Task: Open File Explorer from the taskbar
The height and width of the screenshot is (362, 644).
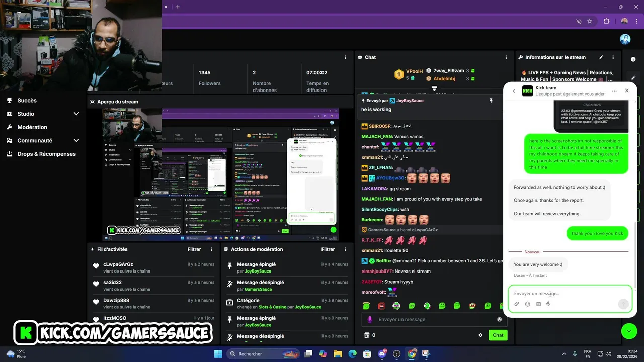Action: [338, 354]
